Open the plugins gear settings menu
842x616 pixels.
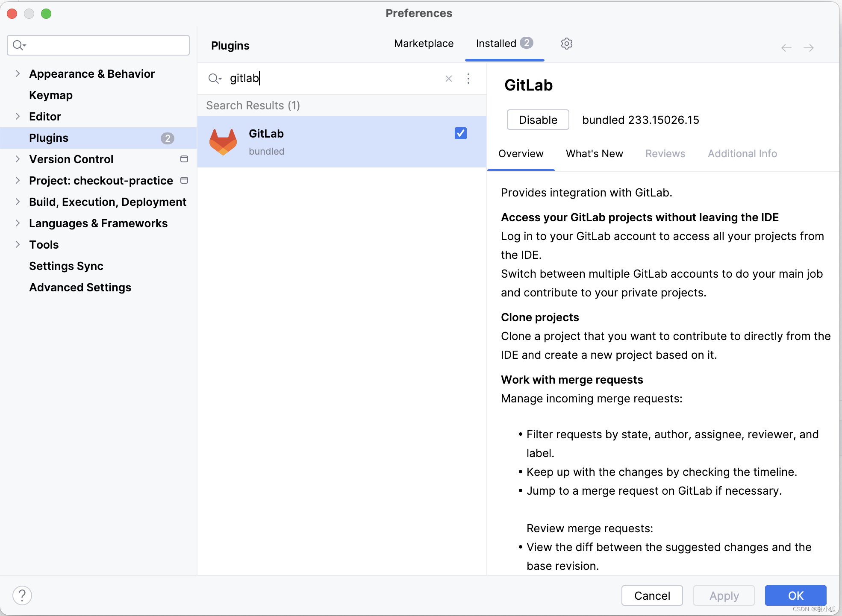pos(566,44)
